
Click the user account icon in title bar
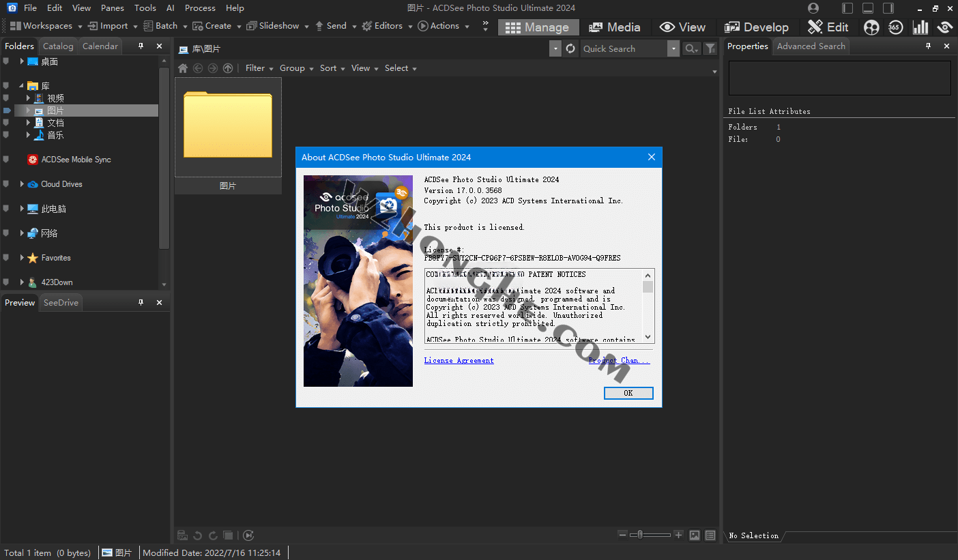pyautogui.click(x=813, y=8)
